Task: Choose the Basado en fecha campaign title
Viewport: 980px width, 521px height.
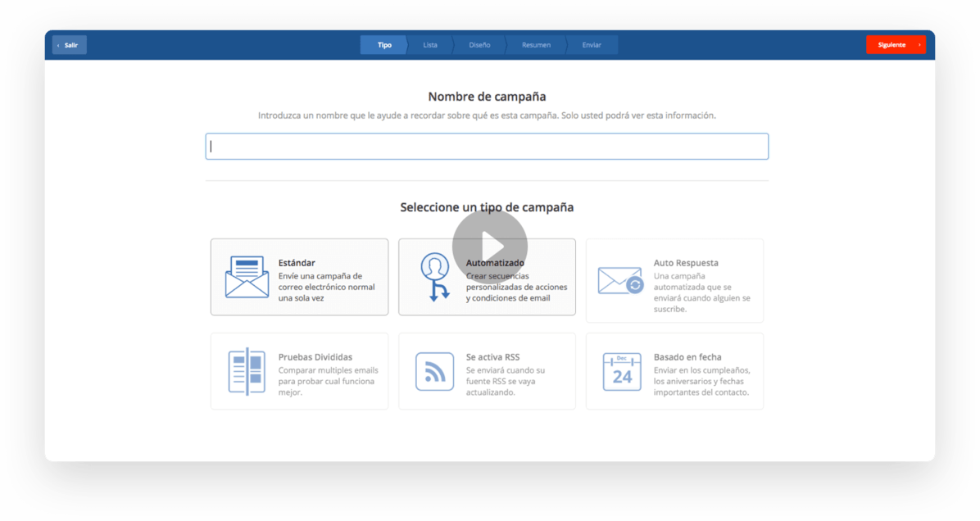Action: coord(687,357)
